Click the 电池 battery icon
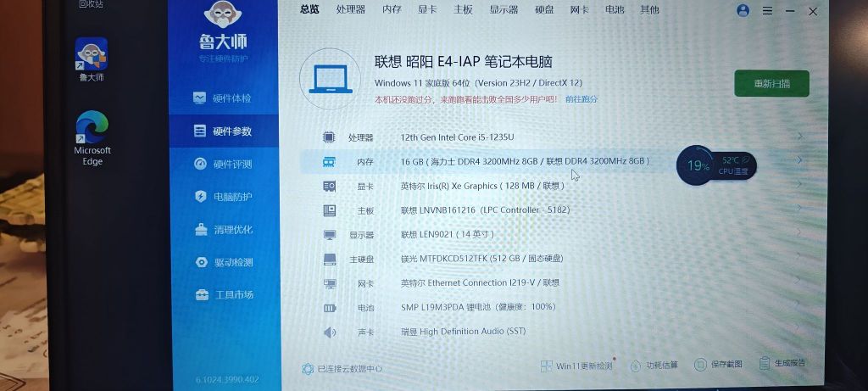Image resolution: width=868 pixels, height=391 pixels. [330, 307]
